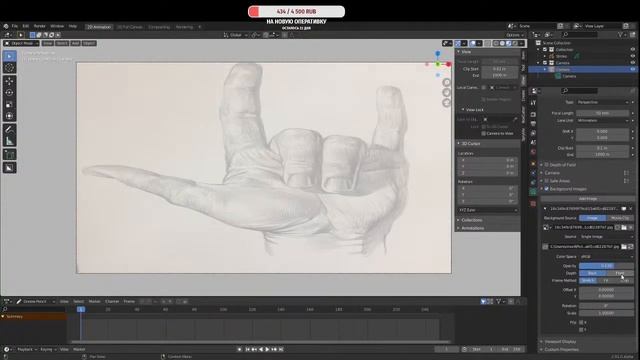Select the Annotate tool in the viewport toolbar

(x=9, y=129)
